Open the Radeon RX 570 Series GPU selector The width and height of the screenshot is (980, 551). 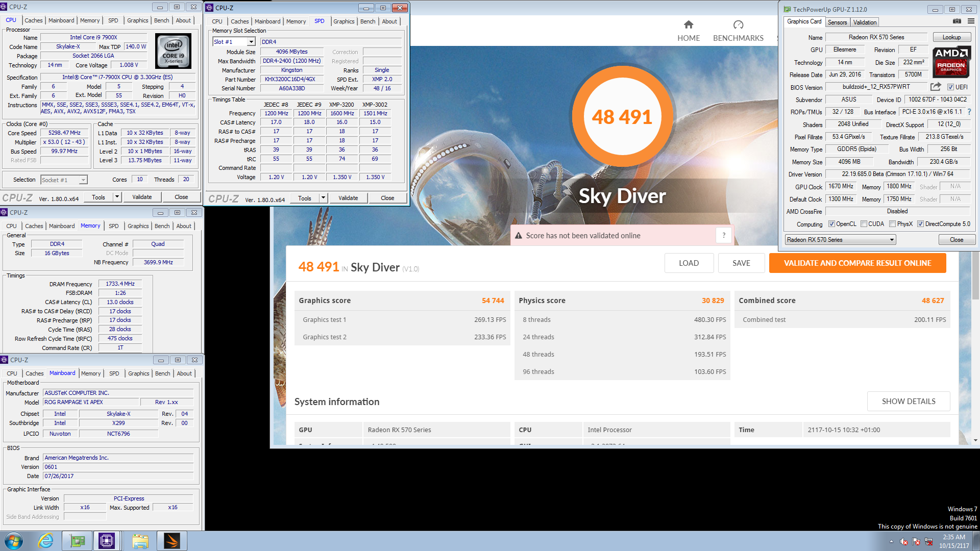point(840,240)
